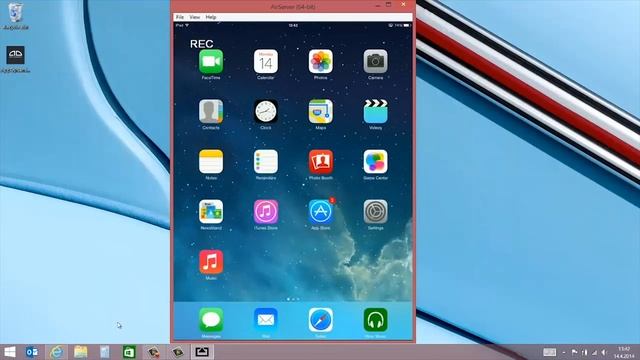
Task: Open the Calendar app showing 14
Action: pos(266,62)
